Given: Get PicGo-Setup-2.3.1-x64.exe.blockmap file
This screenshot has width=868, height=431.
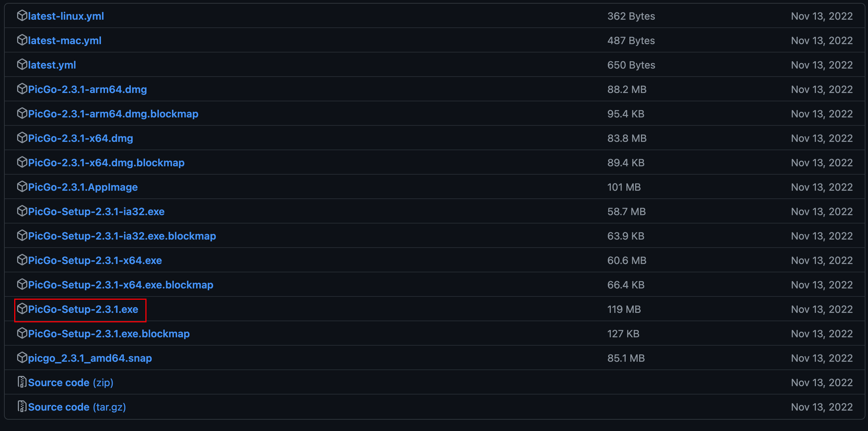Looking at the screenshot, I should click(121, 285).
